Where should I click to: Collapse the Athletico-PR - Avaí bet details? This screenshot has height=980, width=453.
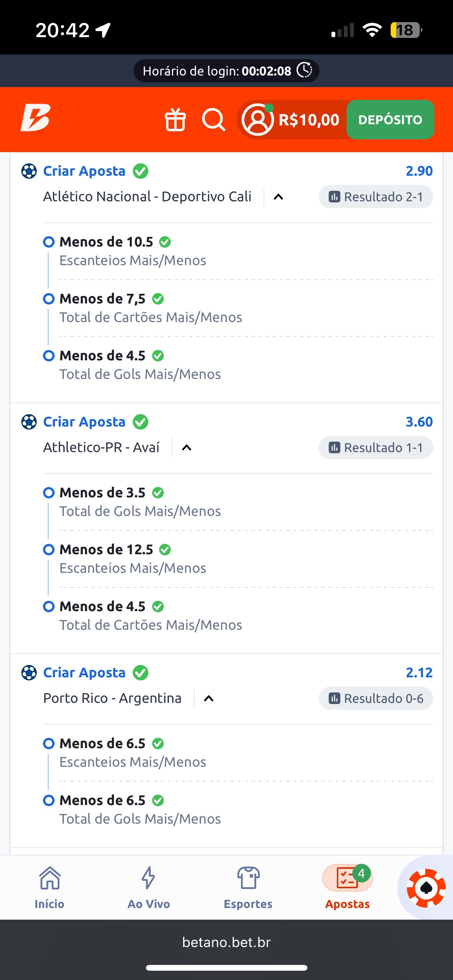(x=187, y=448)
